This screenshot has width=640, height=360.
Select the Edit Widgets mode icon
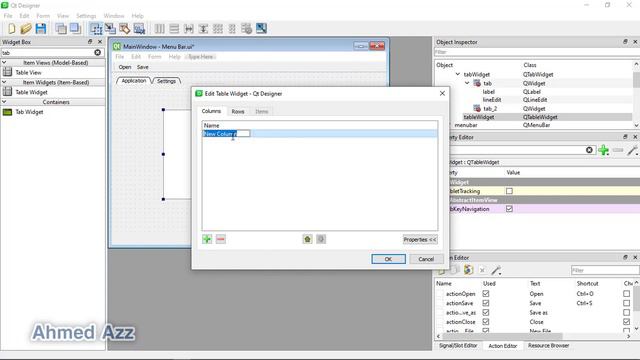pos(96,29)
